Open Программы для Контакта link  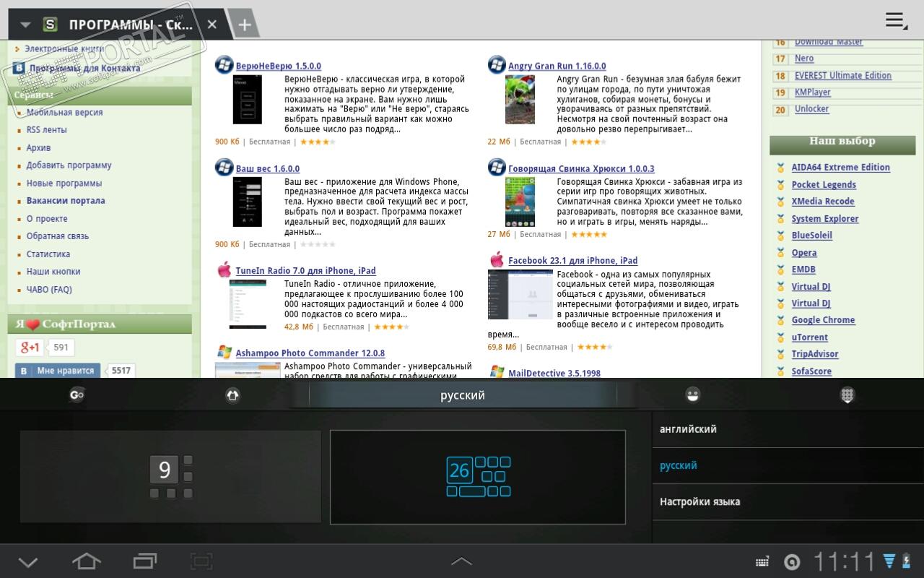point(85,69)
